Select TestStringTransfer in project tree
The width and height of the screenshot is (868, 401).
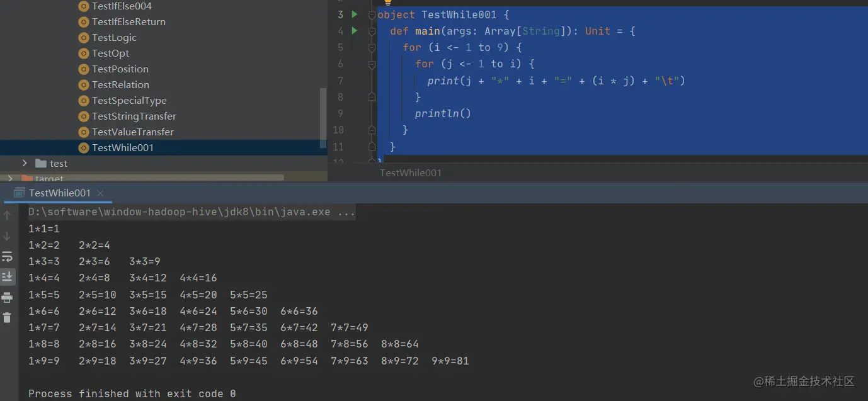[134, 116]
